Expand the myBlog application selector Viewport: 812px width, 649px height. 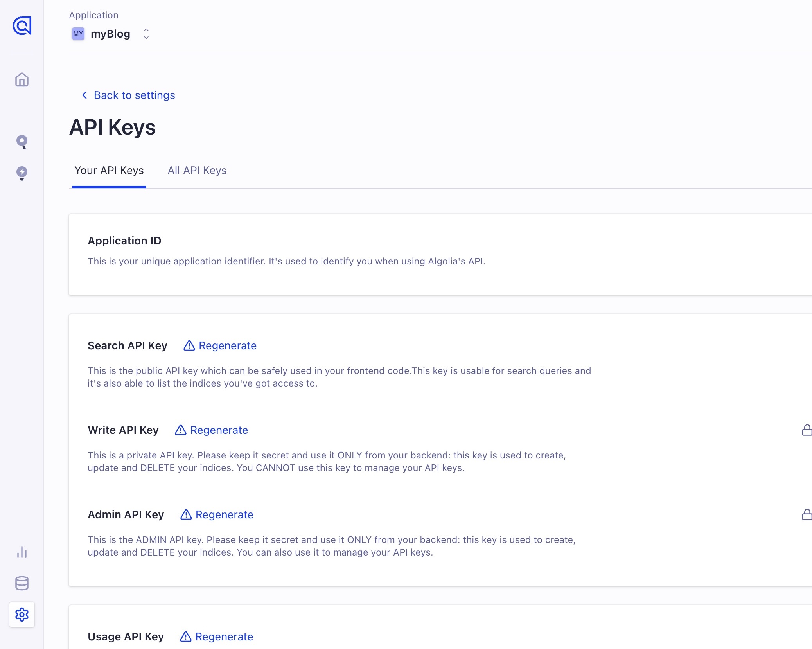(x=110, y=34)
